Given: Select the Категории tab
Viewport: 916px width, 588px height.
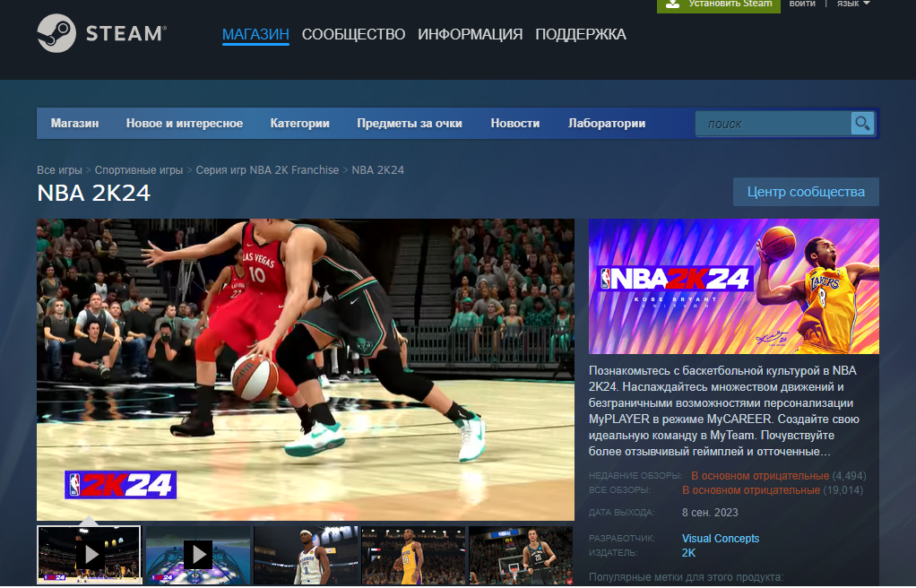Looking at the screenshot, I should [299, 124].
